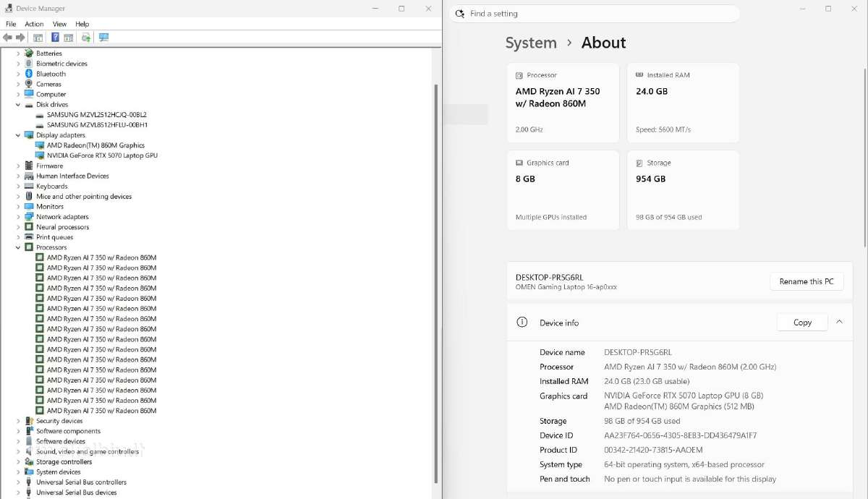
Task: Click the Processor summary card in Settings
Action: tap(563, 103)
